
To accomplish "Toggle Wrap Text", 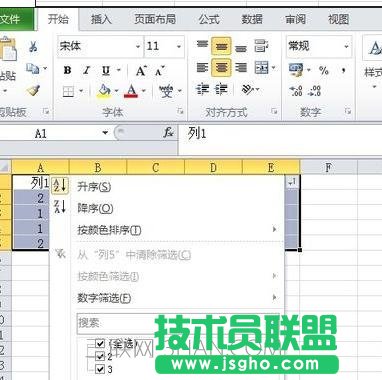I will click(261, 46).
